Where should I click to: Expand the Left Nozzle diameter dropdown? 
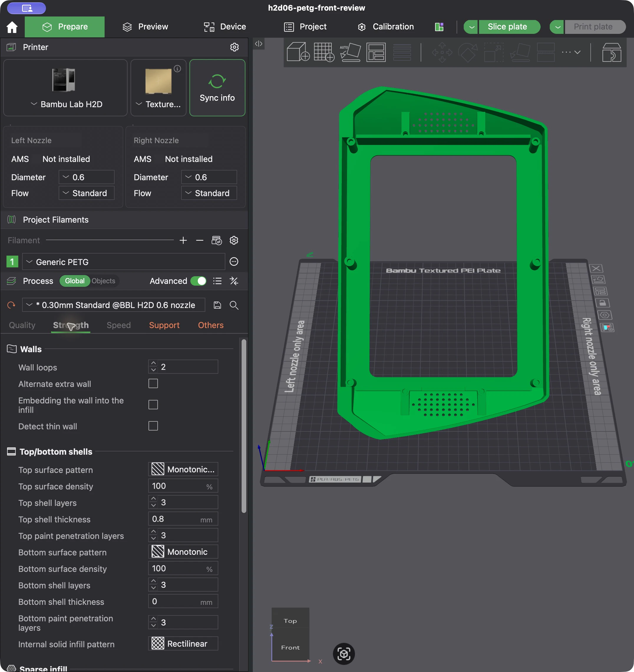[87, 177]
